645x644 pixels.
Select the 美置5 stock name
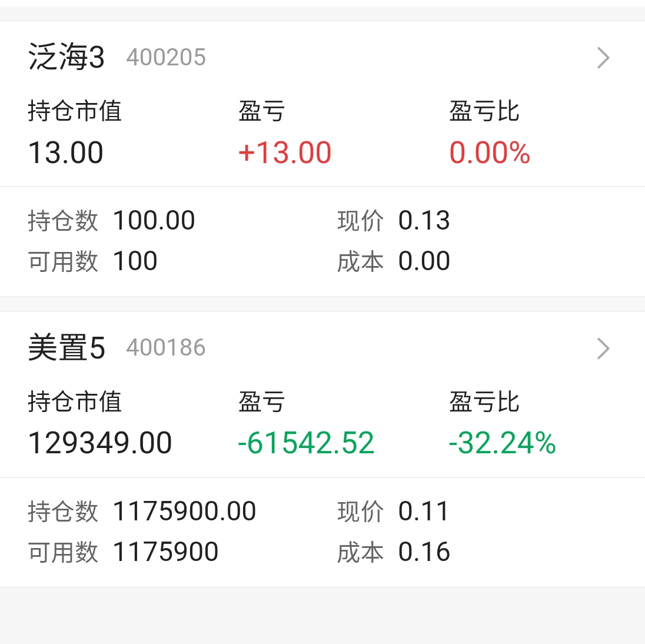pyautogui.click(x=67, y=348)
